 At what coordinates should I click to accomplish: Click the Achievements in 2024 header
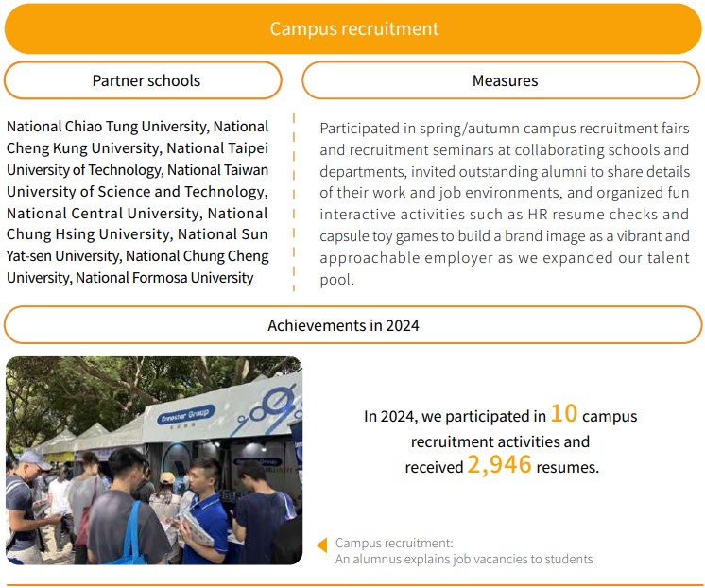click(352, 325)
